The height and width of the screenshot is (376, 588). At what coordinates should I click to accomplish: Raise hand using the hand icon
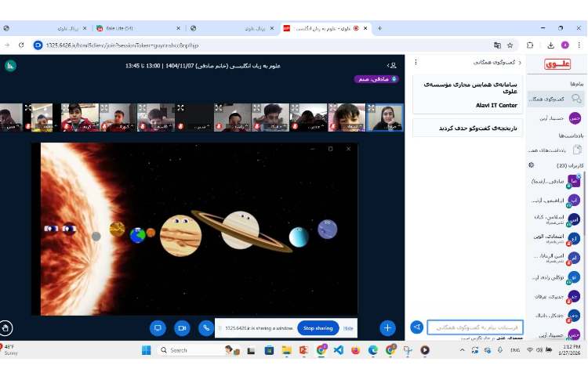[5, 328]
